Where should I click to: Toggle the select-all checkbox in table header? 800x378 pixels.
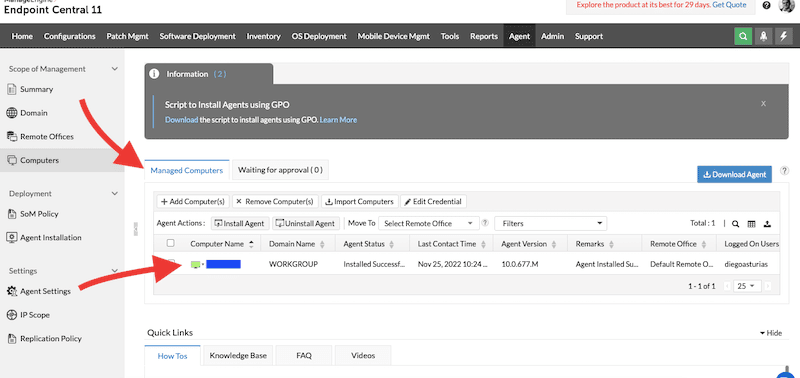point(171,243)
